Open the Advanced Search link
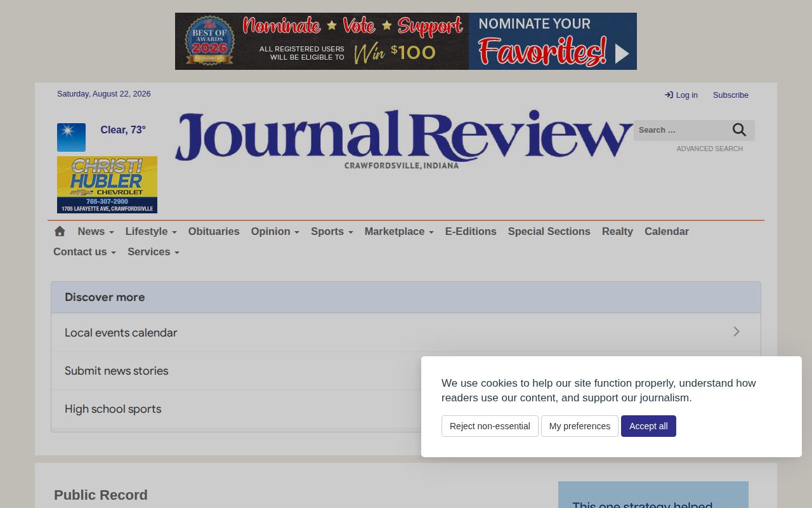The width and height of the screenshot is (812, 508). tap(709, 149)
